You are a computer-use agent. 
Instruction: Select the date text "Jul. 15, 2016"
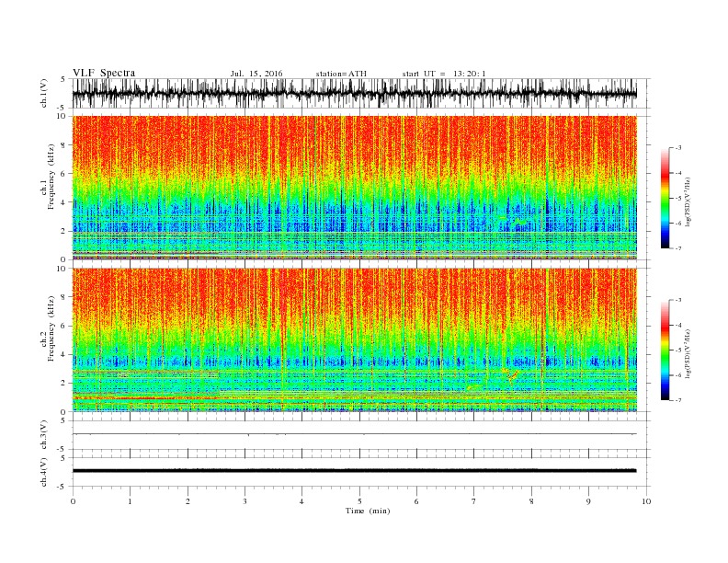pyautogui.click(x=256, y=74)
